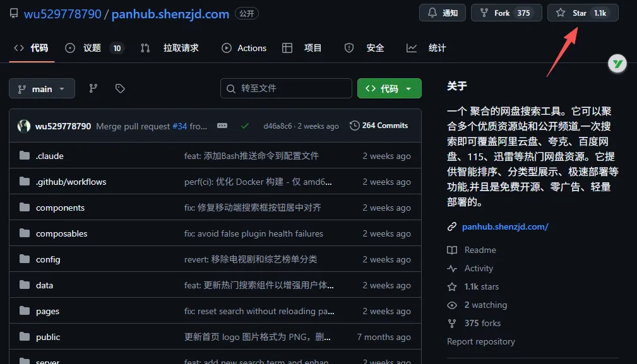Image resolution: width=637 pixels, height=364 pixels.
Task: Click folder icon of config row
Action: click(25, 259)
